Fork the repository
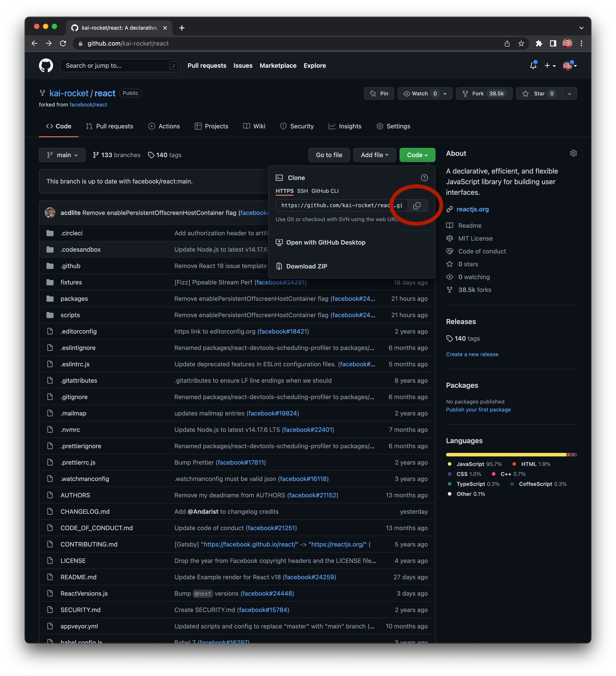 [x=484, y=94]
